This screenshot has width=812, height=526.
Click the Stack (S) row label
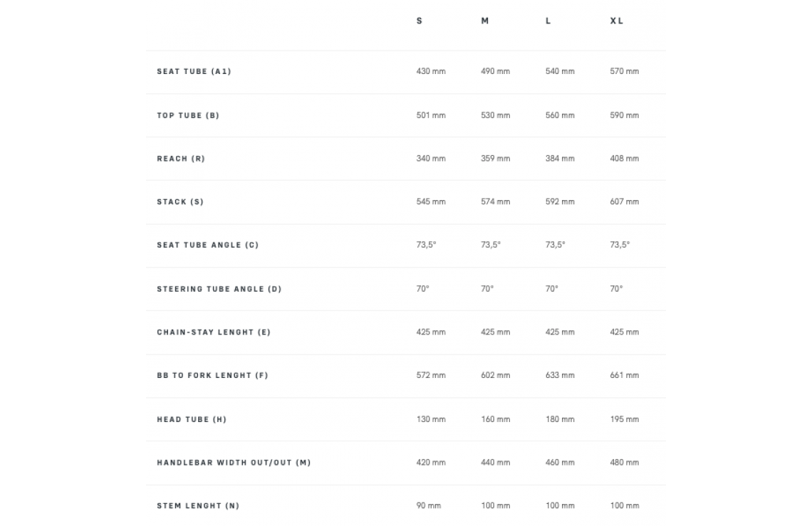pos(180,202)
